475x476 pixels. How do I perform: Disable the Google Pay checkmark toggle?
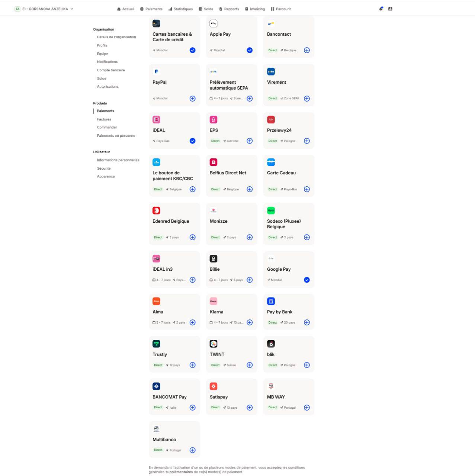(x=307, y=280)
